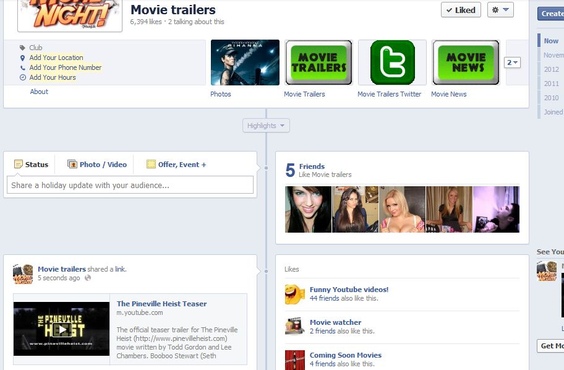Image resolution: width=564 pixels, height=370 pixels.
Task: Click the Status note icon
Action: [18, 164]
